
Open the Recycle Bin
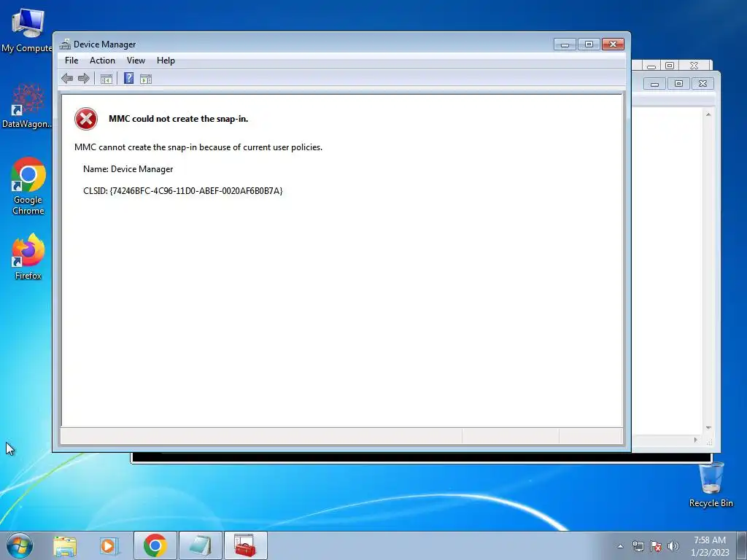711,485
